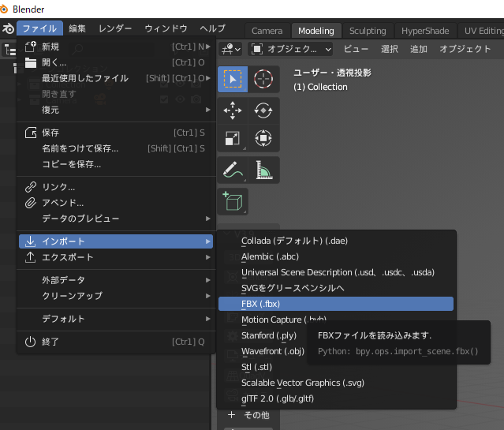Expand the 外部データ submenu
Screen dimensions: 504x430
pos(115,280)
